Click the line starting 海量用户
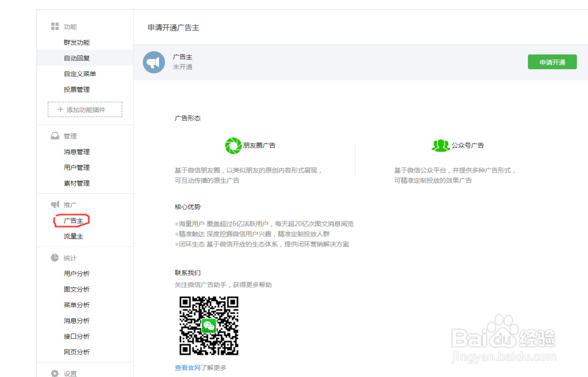588x377 pixels. [x=265, y=224]
